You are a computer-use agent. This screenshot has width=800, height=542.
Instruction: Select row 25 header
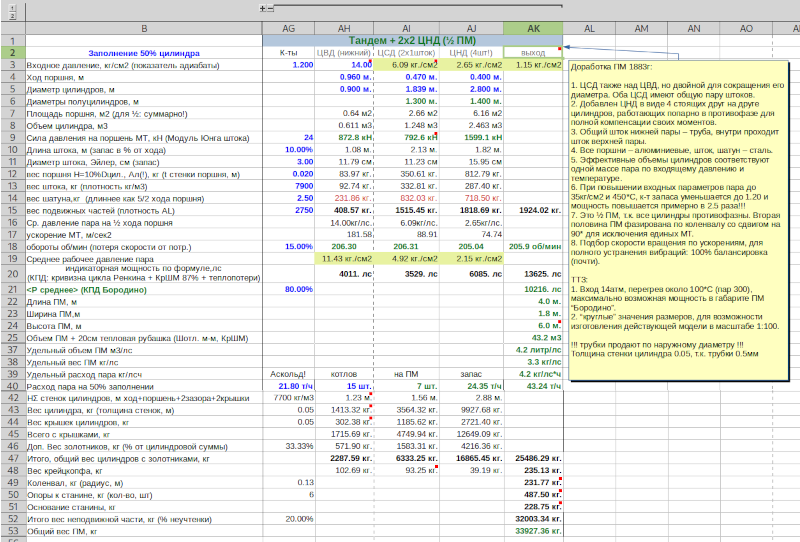(x=13, y=338)
